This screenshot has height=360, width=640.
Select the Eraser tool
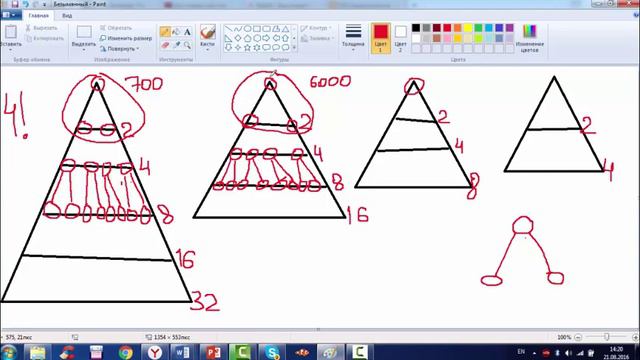[x=165, y=45]
